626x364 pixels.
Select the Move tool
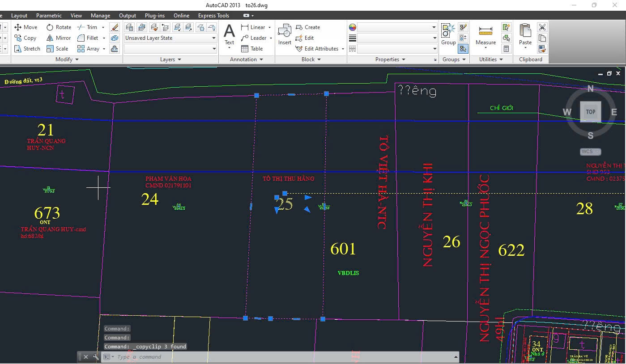pyautogui.click(x=26, y=27)
